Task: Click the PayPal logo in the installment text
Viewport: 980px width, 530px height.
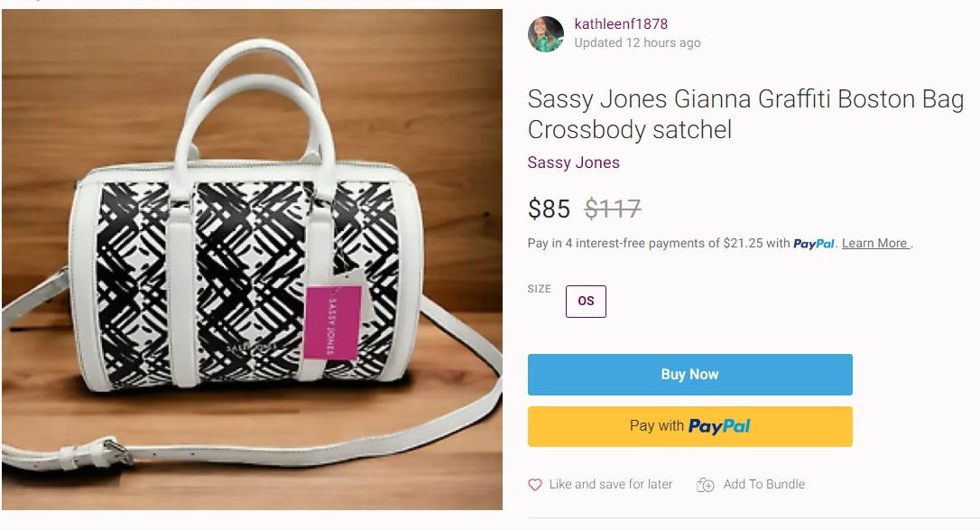Action: (814, 244)
